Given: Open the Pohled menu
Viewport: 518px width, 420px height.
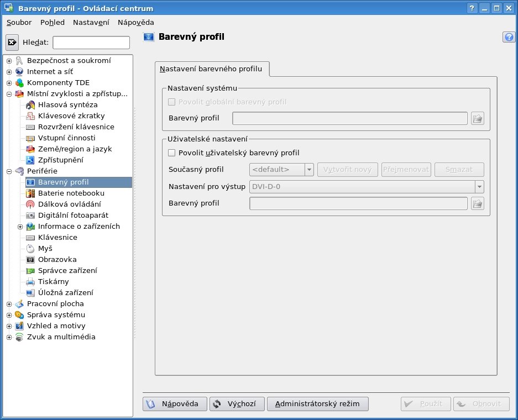Looking at the screenshot, I should point(52,23).
